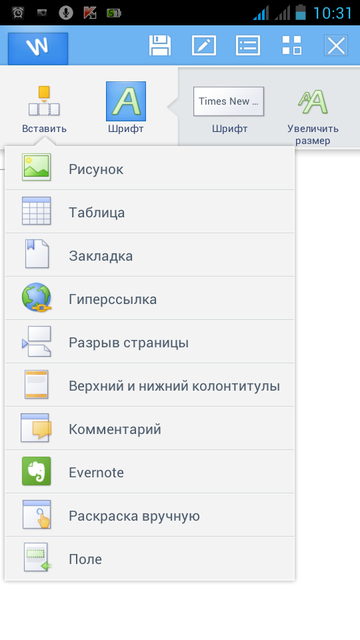Tap the microphone status bar icon
360x640 pixels.
pyautogui.click(x=66, y=13)
